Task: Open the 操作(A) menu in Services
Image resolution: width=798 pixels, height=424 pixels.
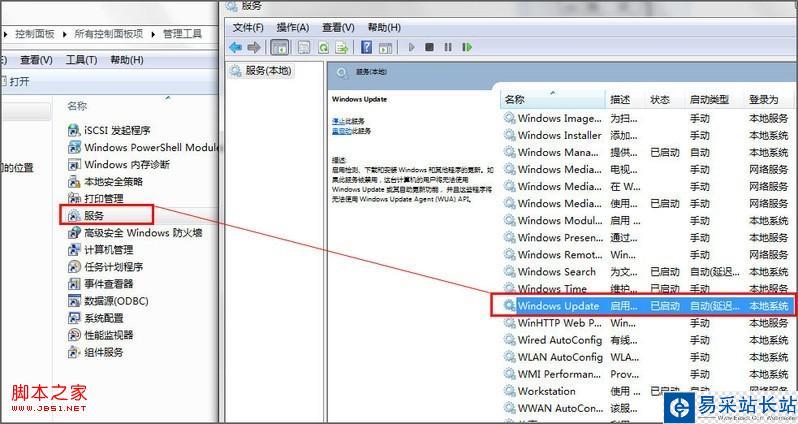Action: point(293,27)
